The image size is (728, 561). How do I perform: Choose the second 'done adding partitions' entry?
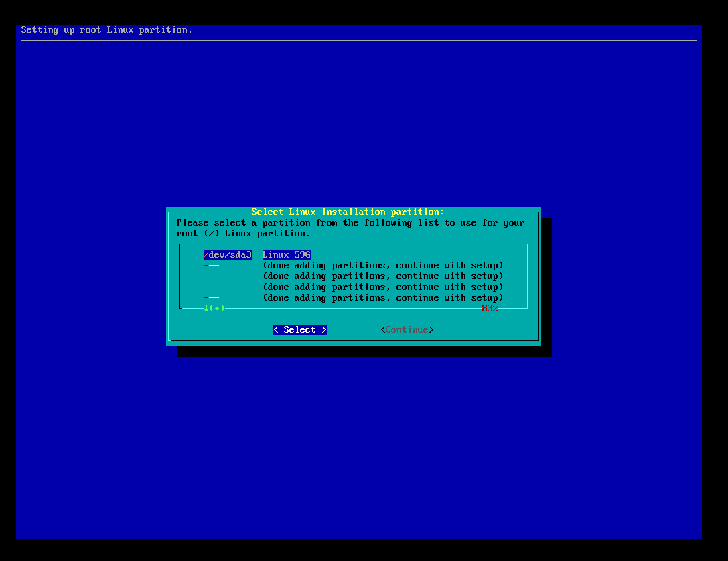(382, 276)
